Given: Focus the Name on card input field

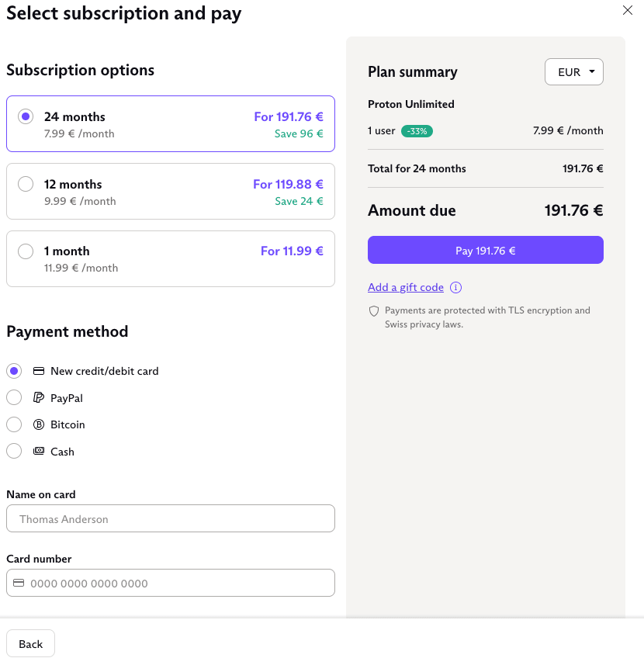Looking at the screenshot, I should coord(171,518).
